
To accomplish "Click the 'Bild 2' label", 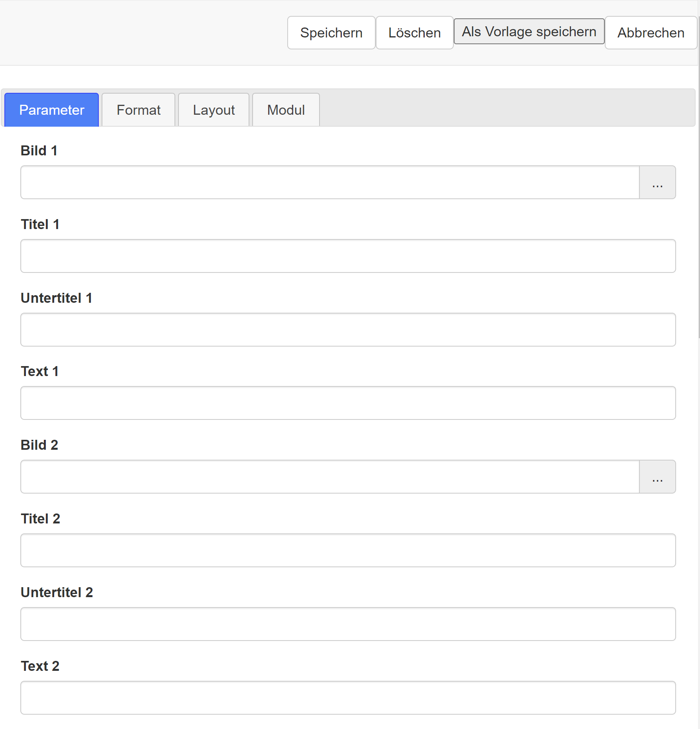I will pyautogui.click(x=39, y=445).
